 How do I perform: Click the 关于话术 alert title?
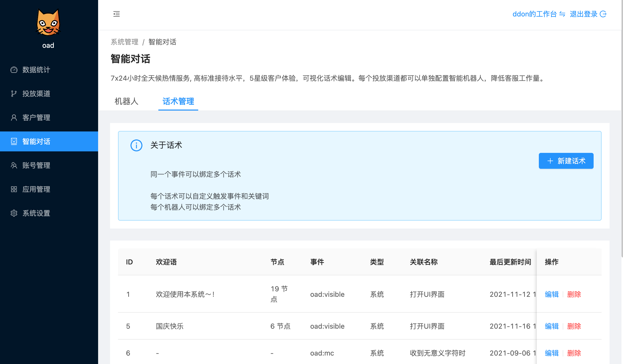(166, 145)
